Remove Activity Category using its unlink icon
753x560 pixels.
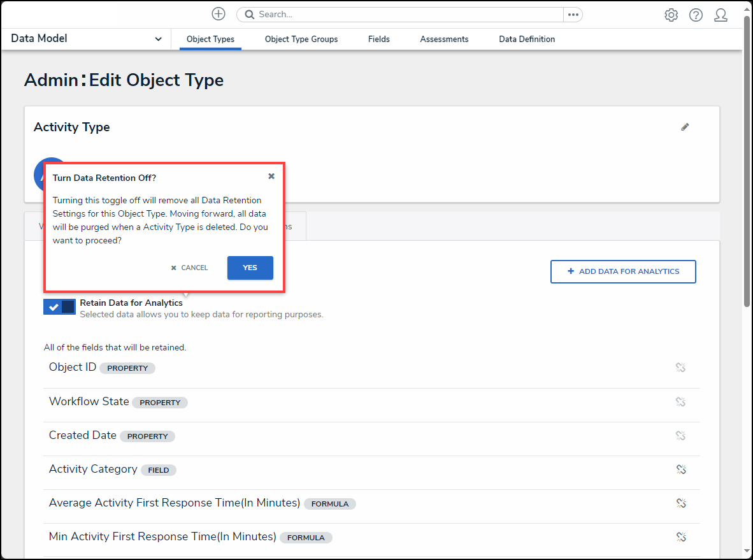pos(680,470)
